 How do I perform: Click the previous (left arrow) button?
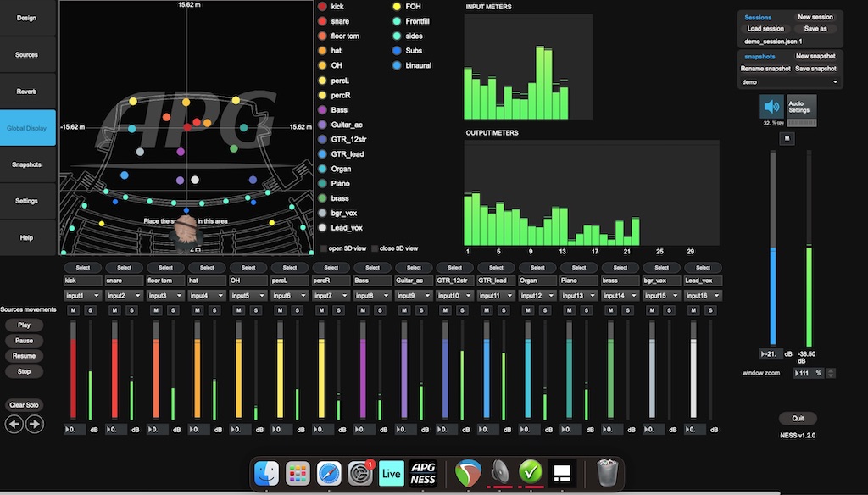[14, 424]
